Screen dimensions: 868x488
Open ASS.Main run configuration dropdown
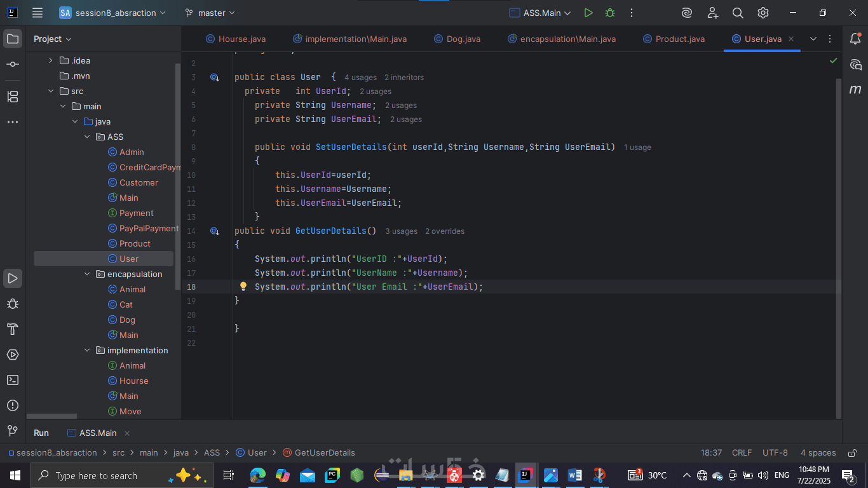tap(540, 13)
